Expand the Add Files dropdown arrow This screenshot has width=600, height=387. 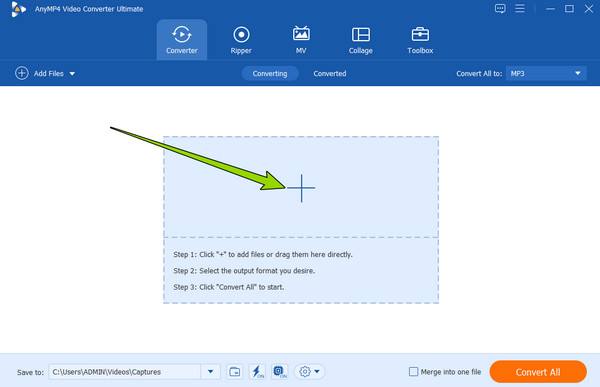pos(72,73)
